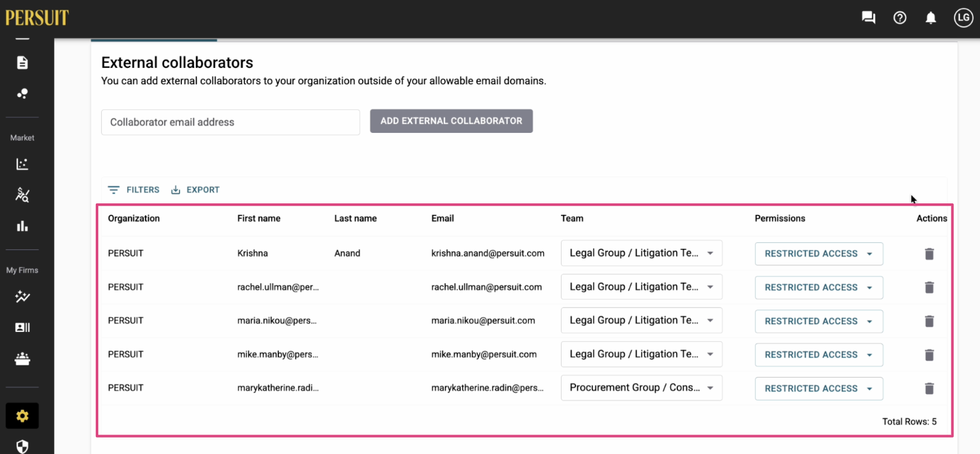The width and height of the screenshot is (980, 454).
Task: Open the help question mark icon
Action: coord(900,18)
